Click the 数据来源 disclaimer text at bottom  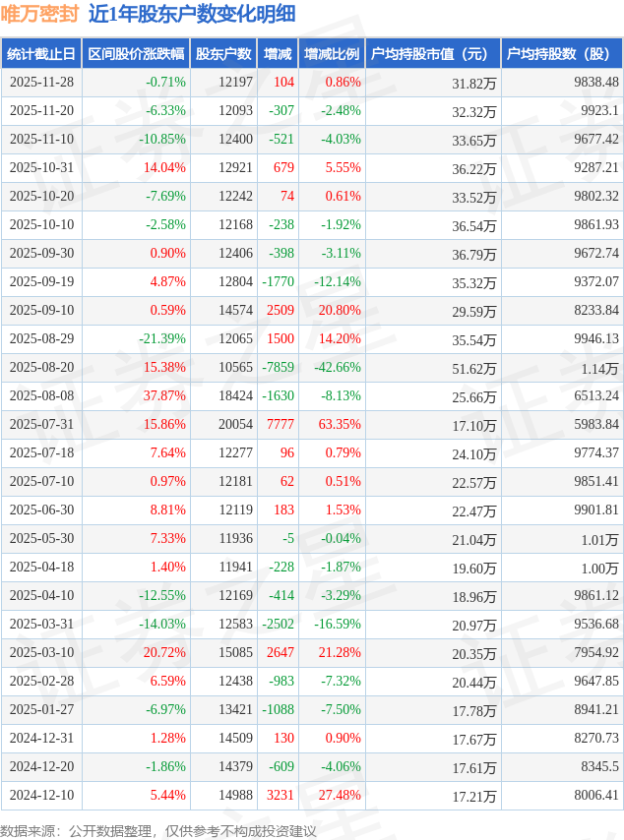tap(157, 831)
